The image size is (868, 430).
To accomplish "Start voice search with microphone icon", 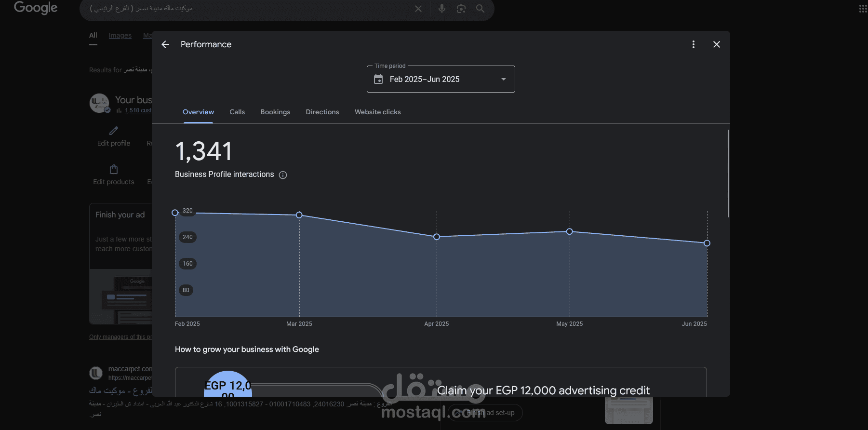I will pyautogui.click(x=441, y=8).
